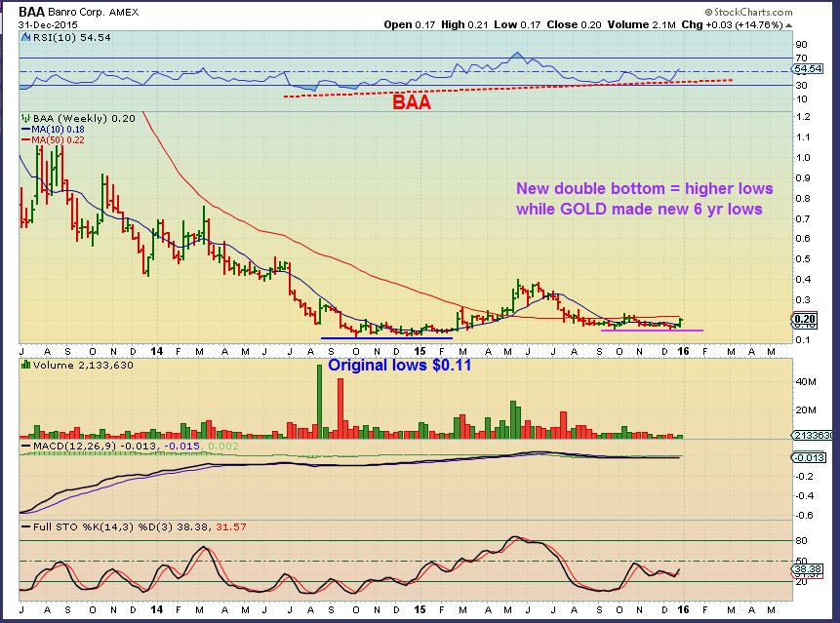Screen dimensions: 840x623
Task: Click the BAA (Weekly) 0.20 legend label
Action: 84,118
